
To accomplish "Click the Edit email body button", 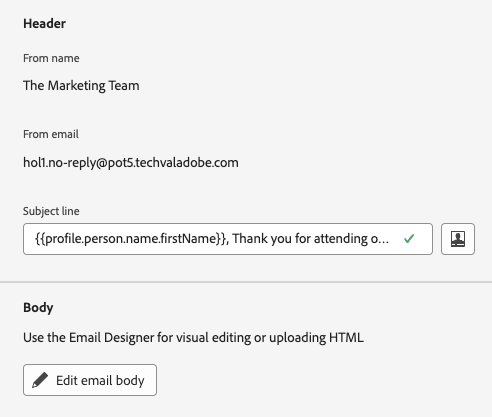I will [90, 380].
